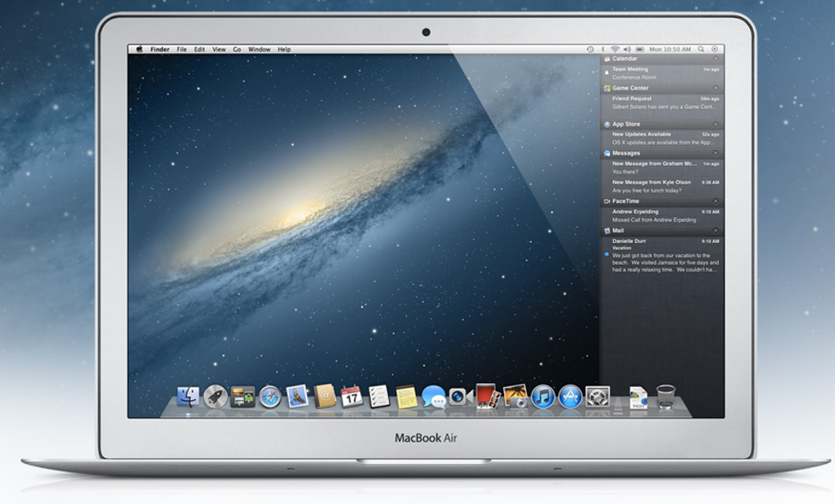
Task: Open the Wi-Fi status menu
Action: coord(615,49)
